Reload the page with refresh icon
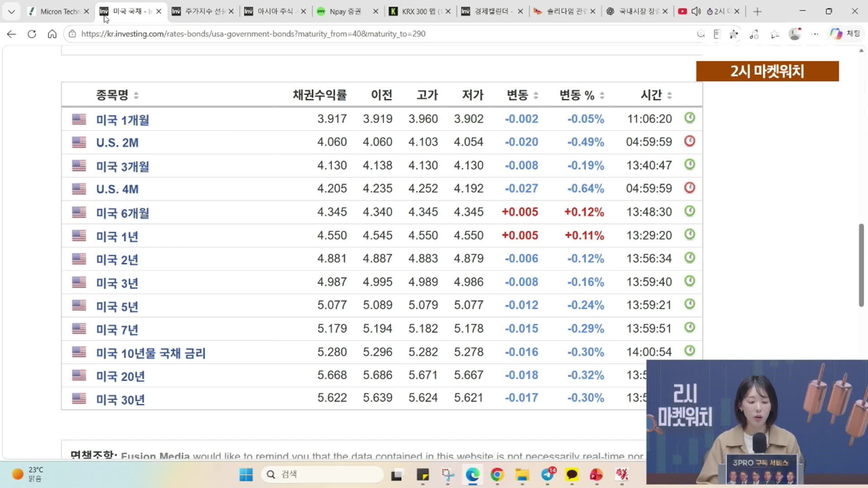Viewport: 868px width, 488px height. 32,34
